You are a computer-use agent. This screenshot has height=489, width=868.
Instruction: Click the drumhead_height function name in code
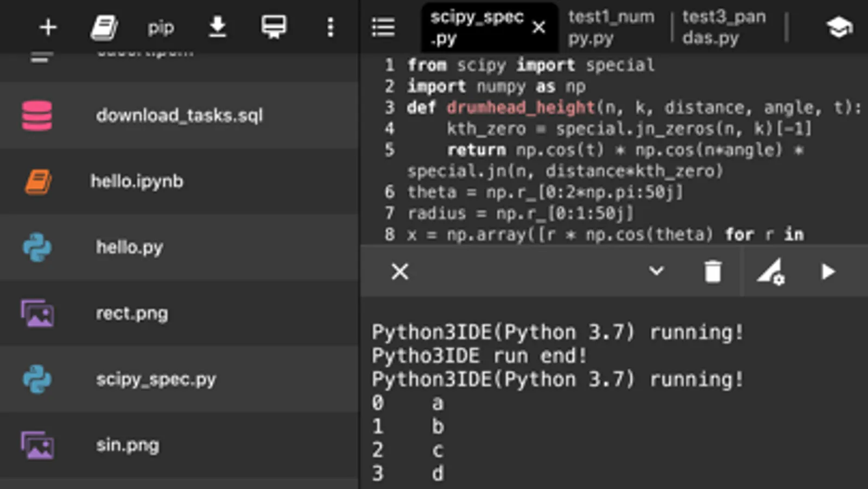[x=521, y=108]
